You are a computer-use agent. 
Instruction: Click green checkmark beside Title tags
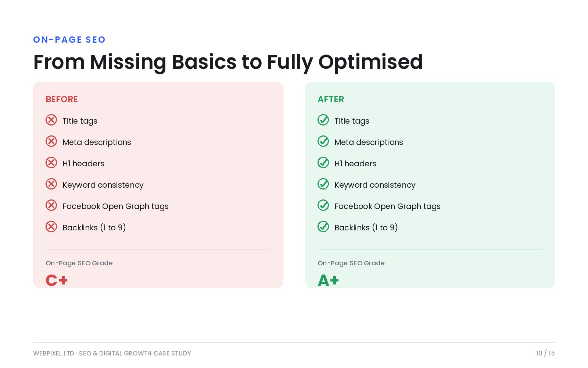click(323, 120)
